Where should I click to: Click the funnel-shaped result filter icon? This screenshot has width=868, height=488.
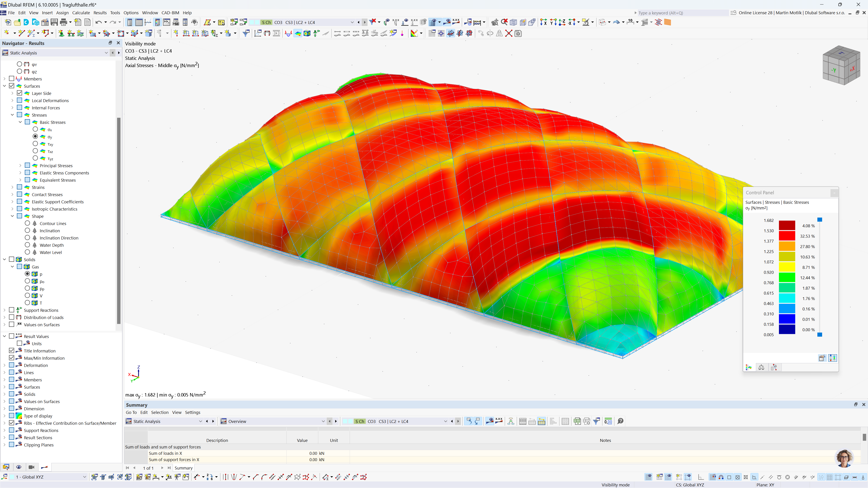(246, 33)
